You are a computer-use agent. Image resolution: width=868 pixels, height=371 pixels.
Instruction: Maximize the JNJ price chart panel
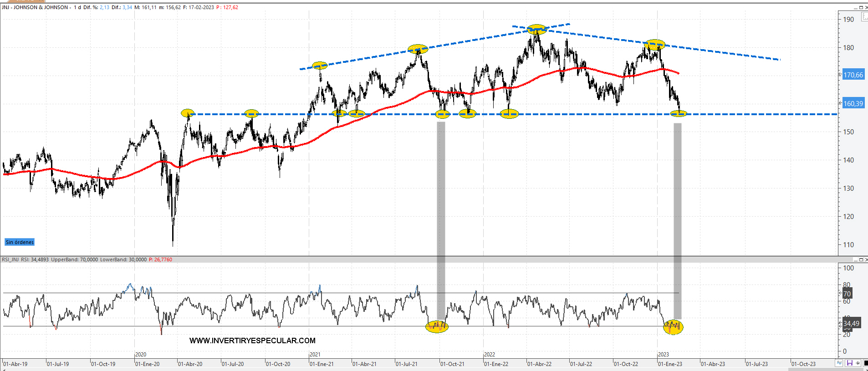click(861, 7)
